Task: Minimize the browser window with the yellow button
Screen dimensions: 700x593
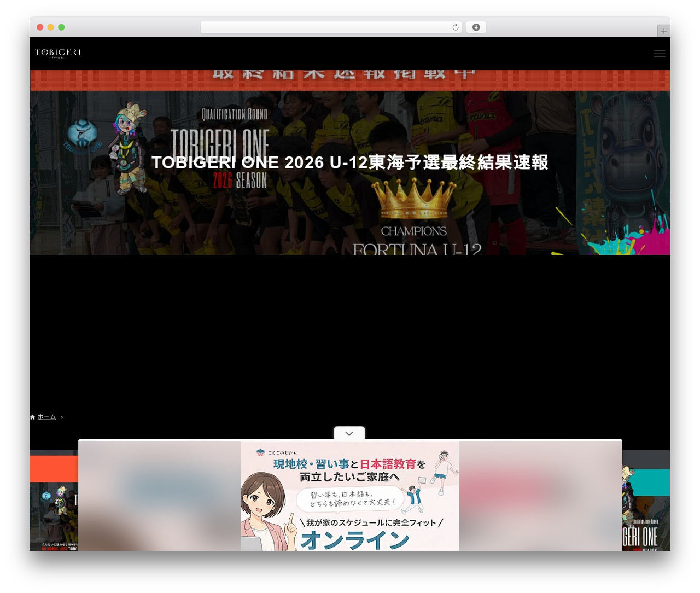Action: [51, 27]
